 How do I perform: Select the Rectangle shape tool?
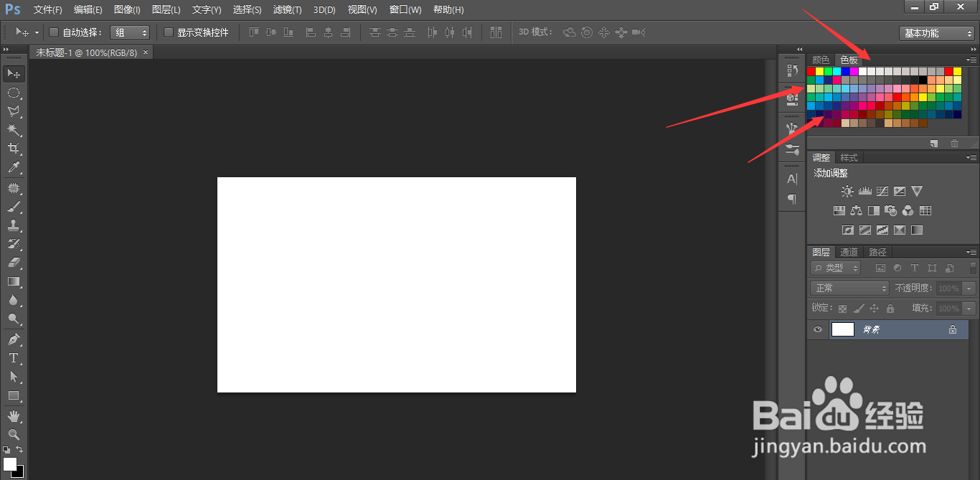click(x=14, y=395)
